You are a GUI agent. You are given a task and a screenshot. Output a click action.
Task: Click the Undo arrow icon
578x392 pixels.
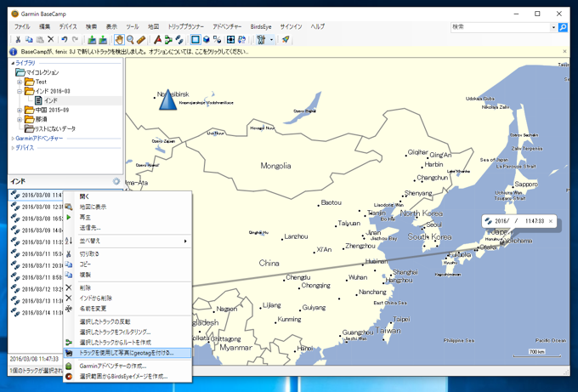click(64, 39)
